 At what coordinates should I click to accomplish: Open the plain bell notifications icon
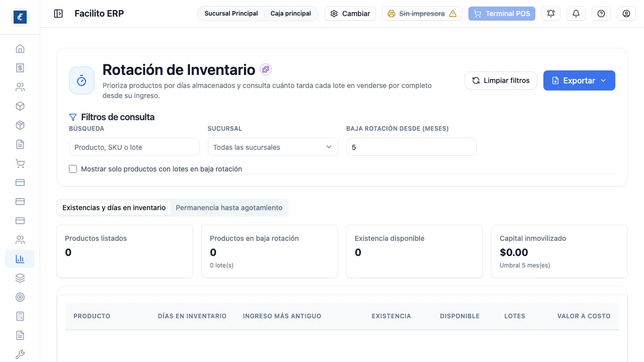pos(576,14)
